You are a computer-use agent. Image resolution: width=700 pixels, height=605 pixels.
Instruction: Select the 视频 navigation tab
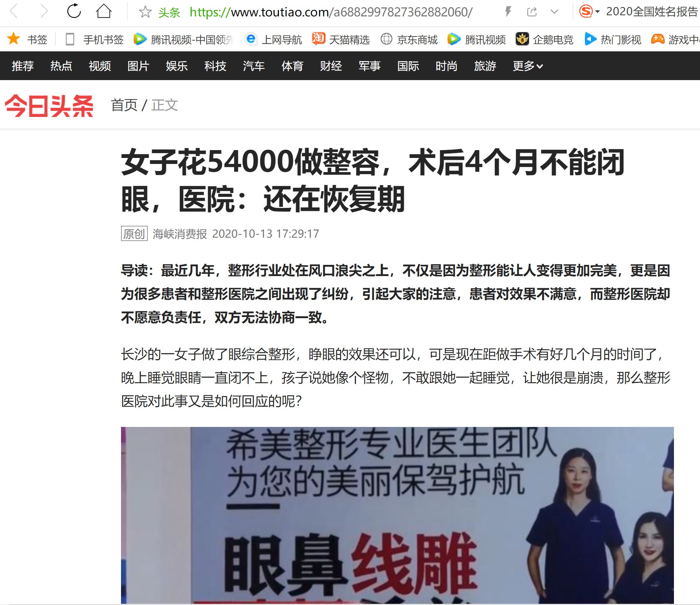tap(100, 66)
